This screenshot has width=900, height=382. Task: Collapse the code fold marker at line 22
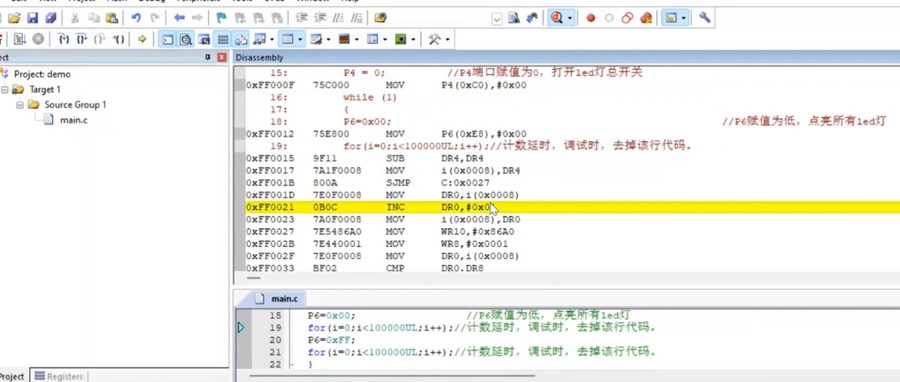[x=291, y=364]
